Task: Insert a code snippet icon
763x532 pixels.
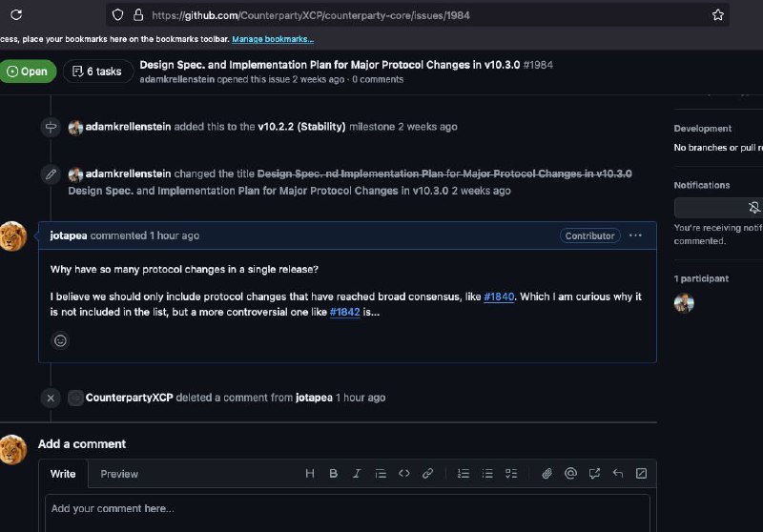Action: click(403, 473)
